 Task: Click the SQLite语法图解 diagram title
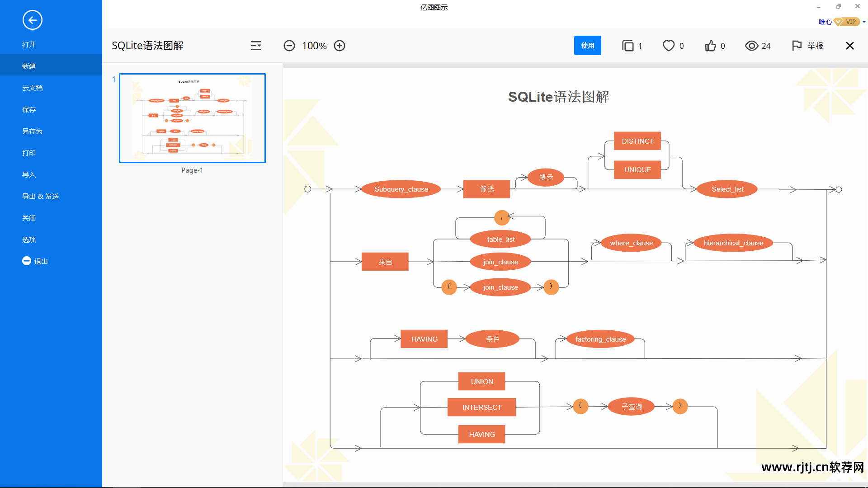point(559,97)
